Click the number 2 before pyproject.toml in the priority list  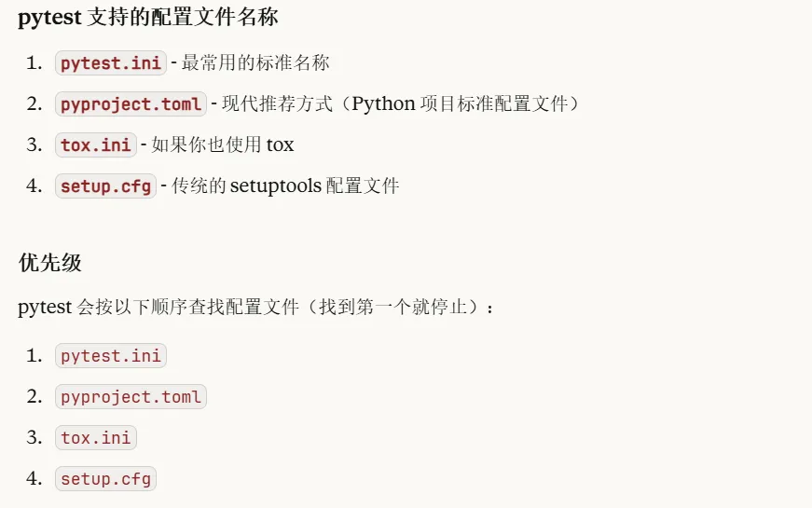(34, 397)
